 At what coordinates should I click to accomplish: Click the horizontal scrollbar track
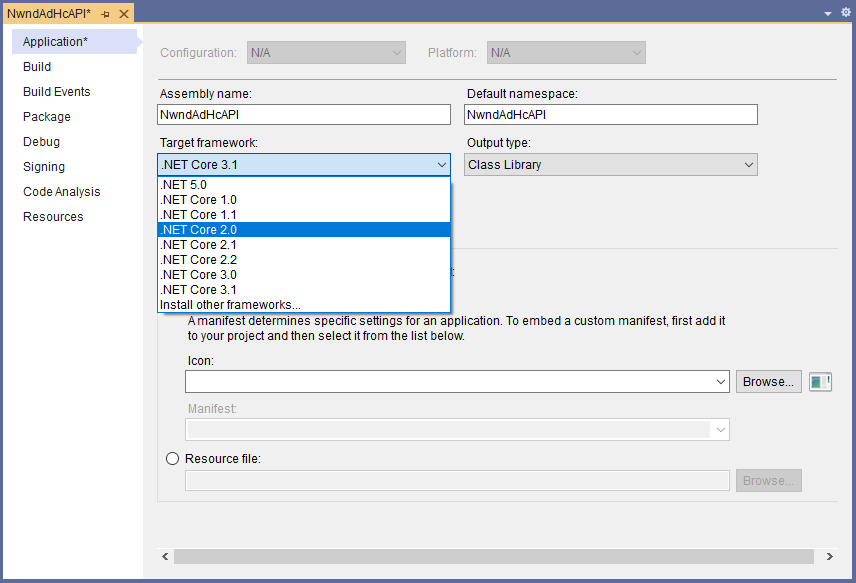click(494, 556)
